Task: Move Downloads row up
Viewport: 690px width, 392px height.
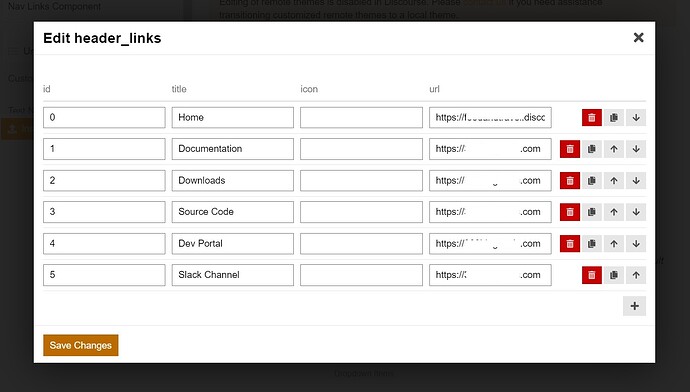Action: tap(613, 180)
